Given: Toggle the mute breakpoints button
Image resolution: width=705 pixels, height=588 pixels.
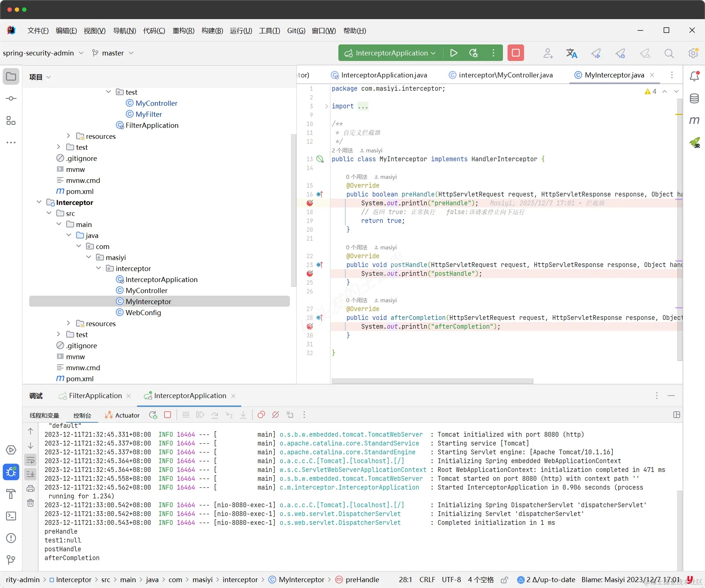Looking at the screenshot, I should (x=276, y=415).
